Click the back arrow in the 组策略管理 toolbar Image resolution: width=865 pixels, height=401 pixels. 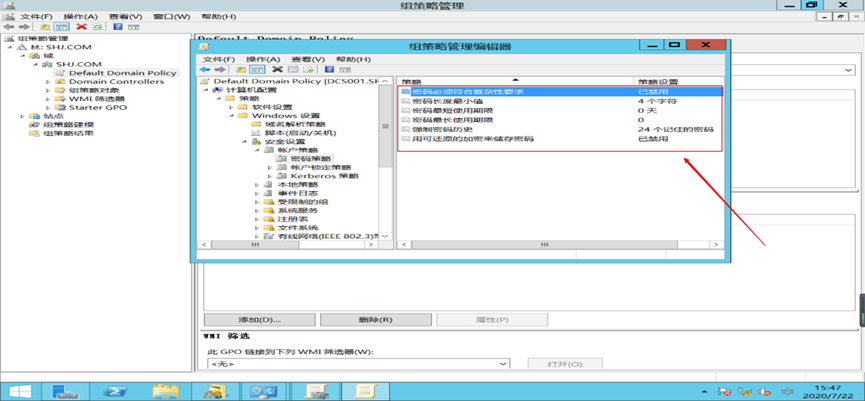(x=8, y=26)
